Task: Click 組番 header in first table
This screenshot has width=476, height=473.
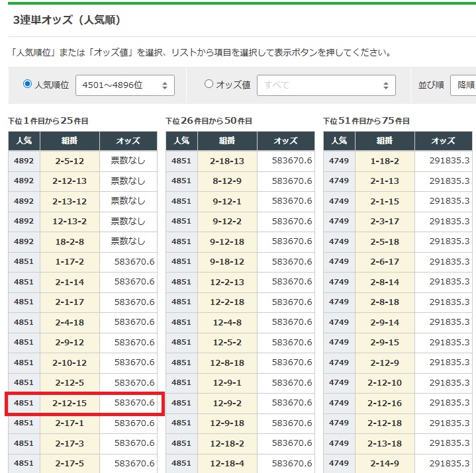Action: 70,141
